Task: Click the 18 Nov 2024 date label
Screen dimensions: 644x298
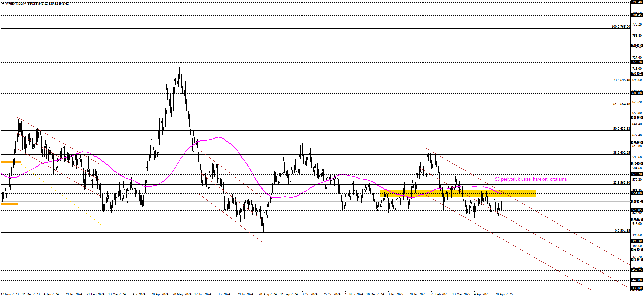Action: click(354, 294)
